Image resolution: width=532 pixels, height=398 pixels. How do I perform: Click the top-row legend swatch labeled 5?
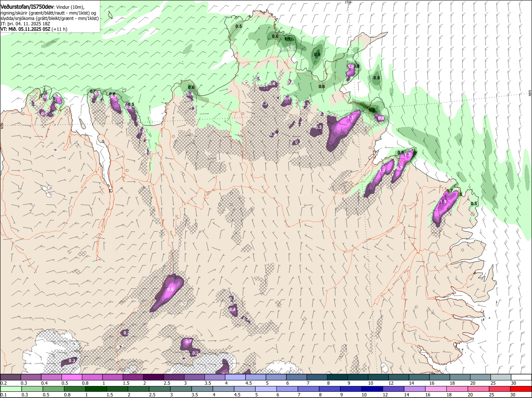point(276,377)
